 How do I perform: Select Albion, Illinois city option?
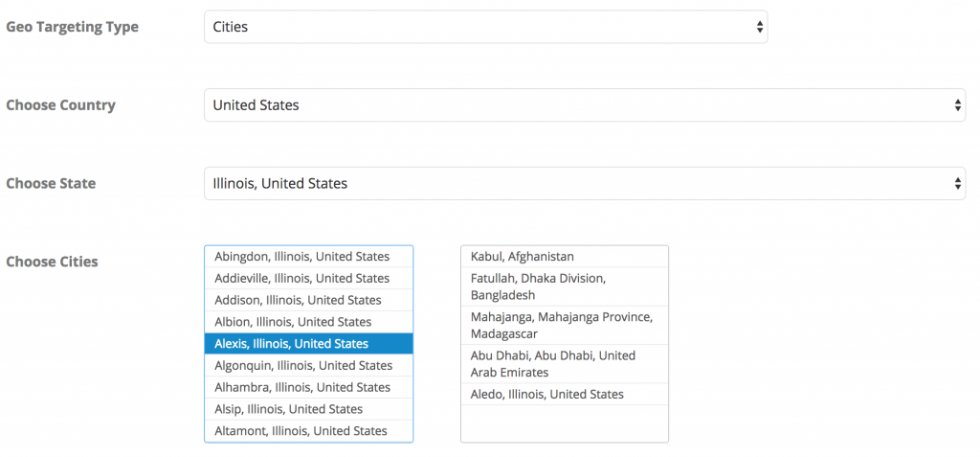coord(294,322)
